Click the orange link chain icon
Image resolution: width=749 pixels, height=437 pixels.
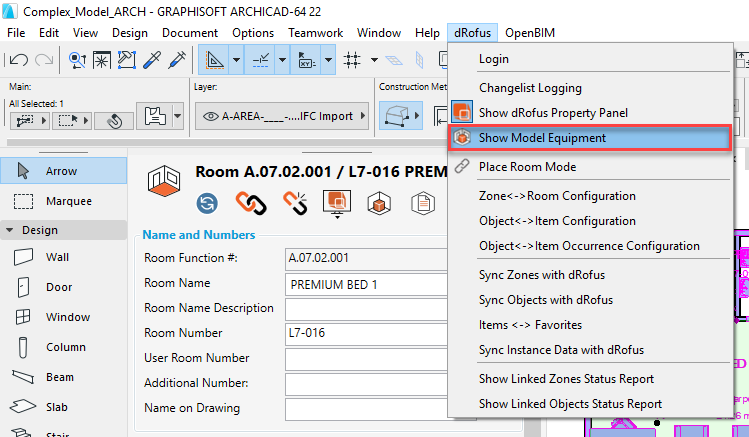pos(251,203)
